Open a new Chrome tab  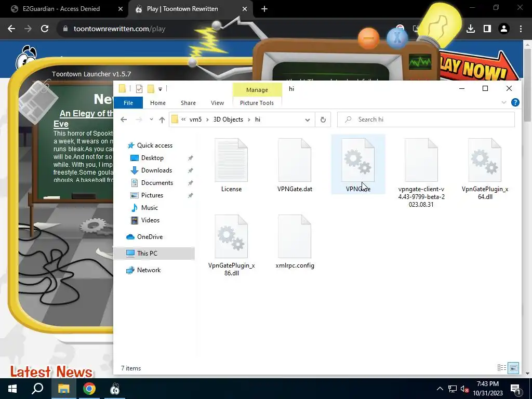pos(264,9)
